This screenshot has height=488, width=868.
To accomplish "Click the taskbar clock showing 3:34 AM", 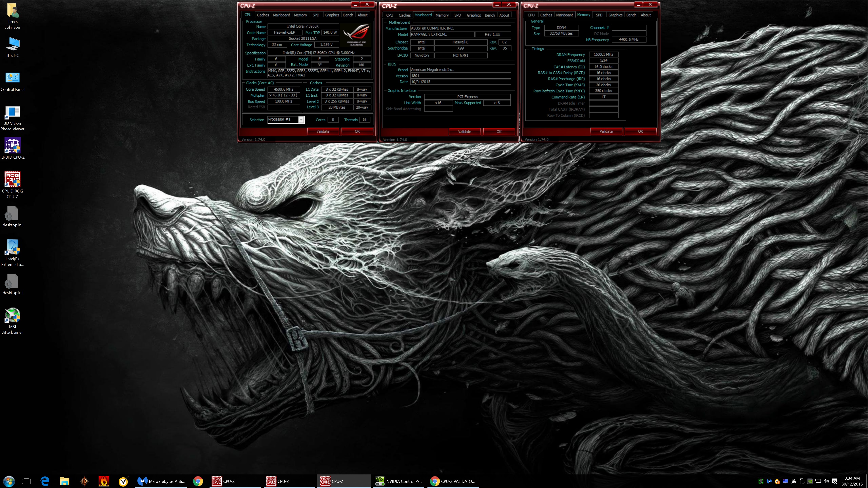I will (x=852, y=481).
